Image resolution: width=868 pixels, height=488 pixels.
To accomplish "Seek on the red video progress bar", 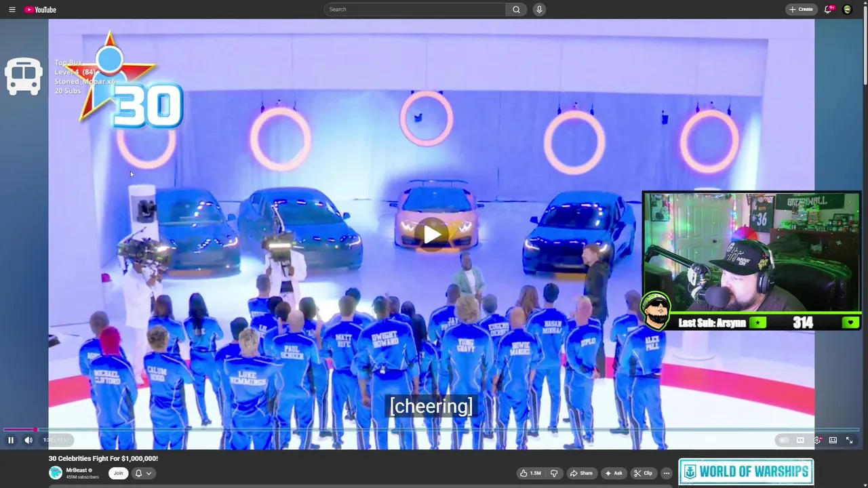I will (431, 430).
